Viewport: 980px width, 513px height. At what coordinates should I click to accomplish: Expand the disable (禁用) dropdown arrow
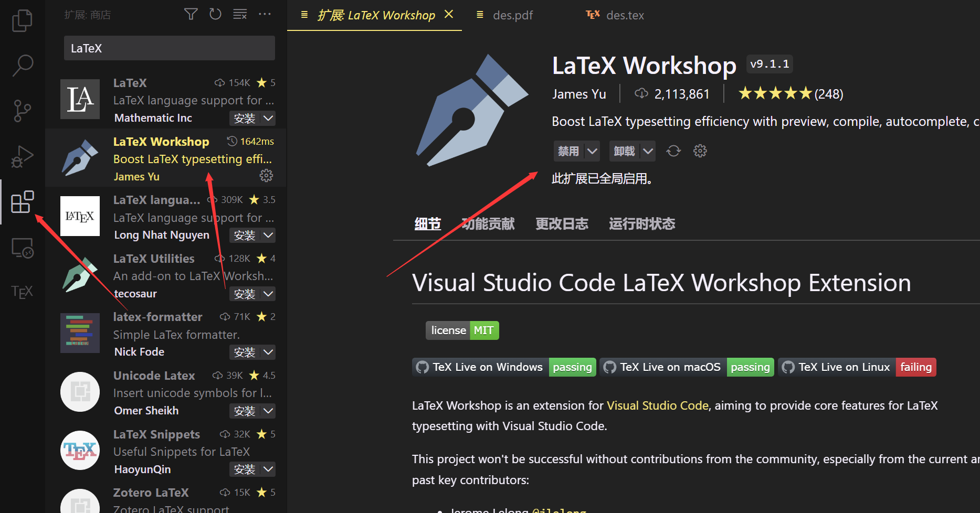pos(592,151)
